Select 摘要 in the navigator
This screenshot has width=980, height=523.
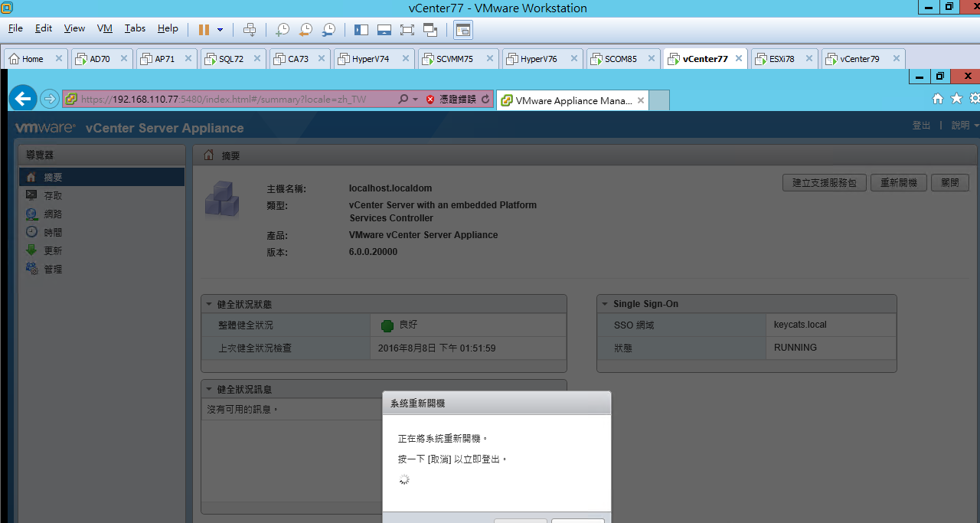102,177
